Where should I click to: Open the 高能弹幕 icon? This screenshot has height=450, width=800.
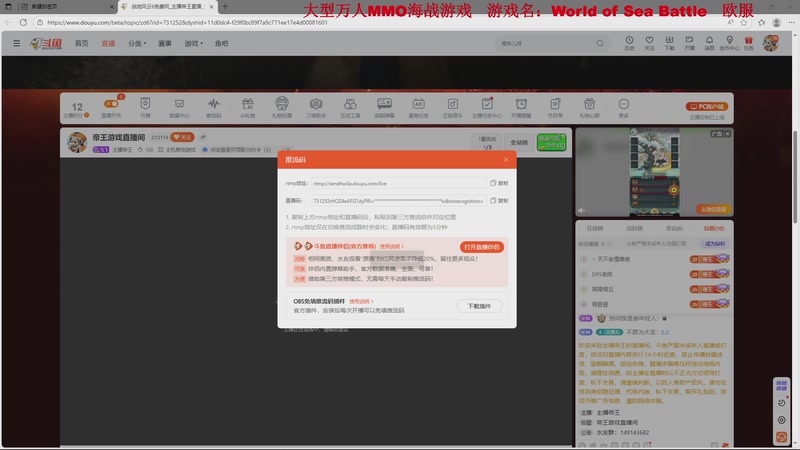384,108
